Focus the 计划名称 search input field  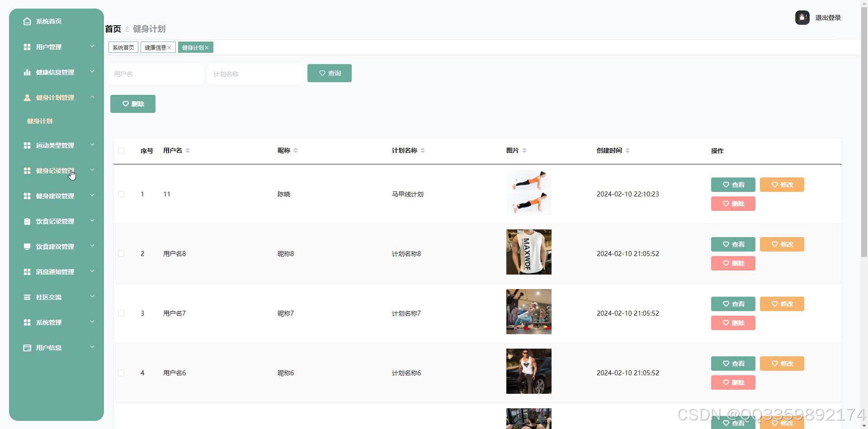coord(255,74)
